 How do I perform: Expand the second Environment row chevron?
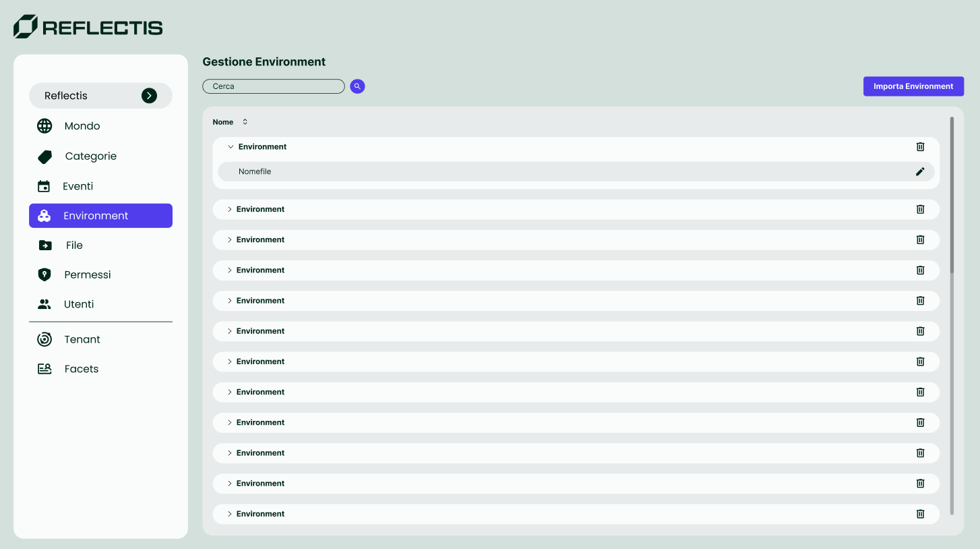click(x=229, y=209)
